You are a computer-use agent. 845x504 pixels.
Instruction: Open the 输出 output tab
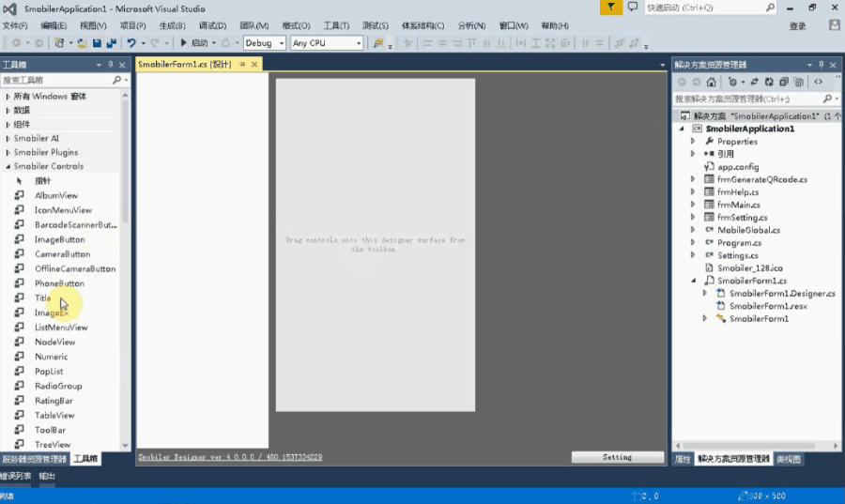coord(47,476)
